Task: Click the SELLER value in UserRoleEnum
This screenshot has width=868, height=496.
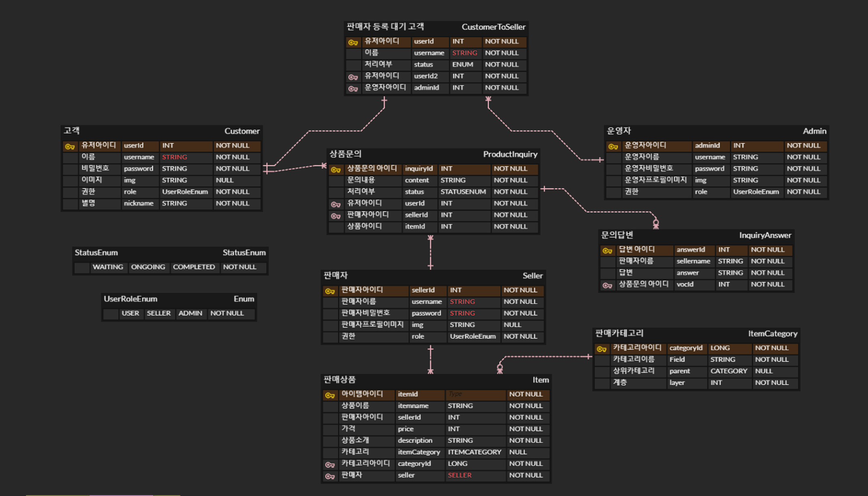Action: point(159,313)
